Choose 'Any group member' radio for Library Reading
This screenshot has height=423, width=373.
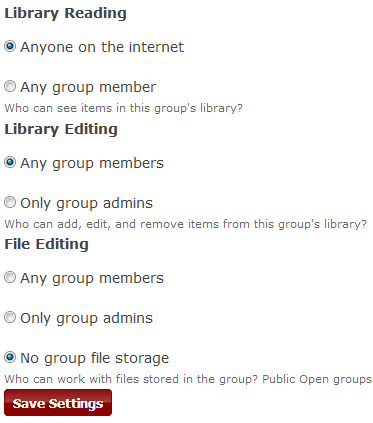pyautogui.click(x=10, y=86)
